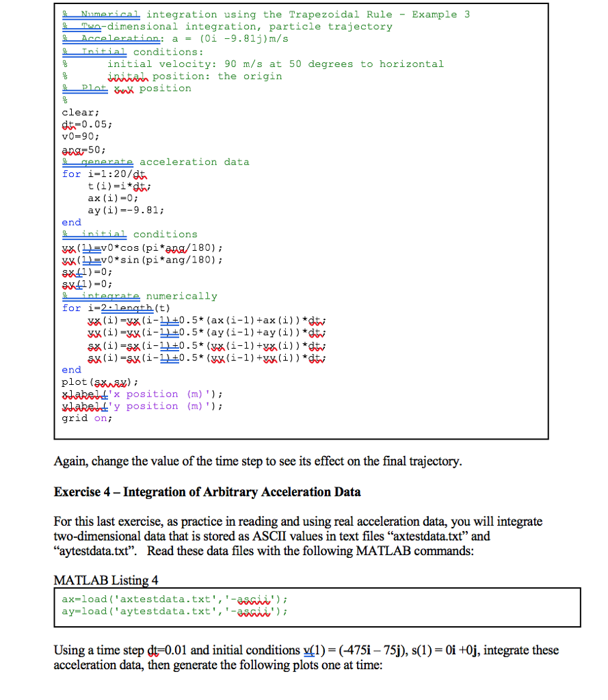The image size is (608, 700).
Task: Click the ax=load('axtestdata.txt') line
Action: tap(174, 599)
